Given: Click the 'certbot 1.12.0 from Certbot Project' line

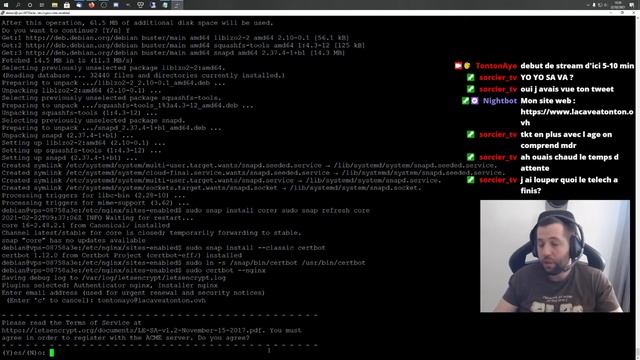Looking at the screenshot, I should click(x=121, y=256).
